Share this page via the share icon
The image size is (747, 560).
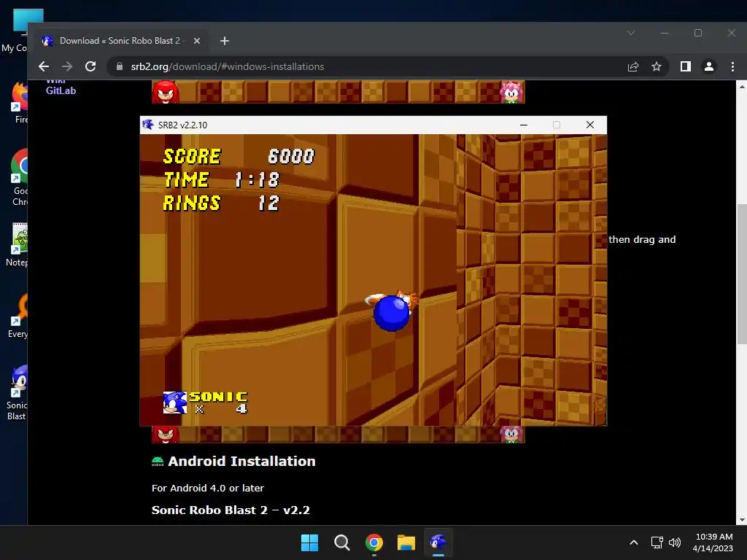click(633, 66)
